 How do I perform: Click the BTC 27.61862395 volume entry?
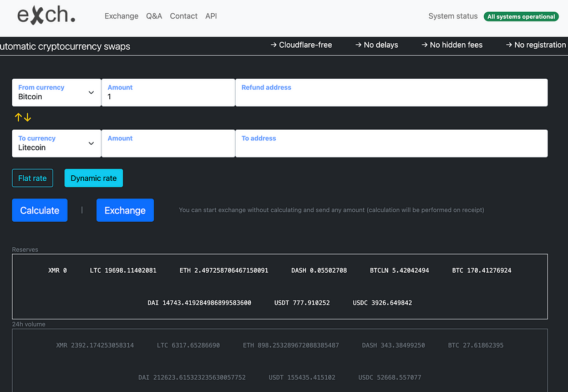point(475,345)
